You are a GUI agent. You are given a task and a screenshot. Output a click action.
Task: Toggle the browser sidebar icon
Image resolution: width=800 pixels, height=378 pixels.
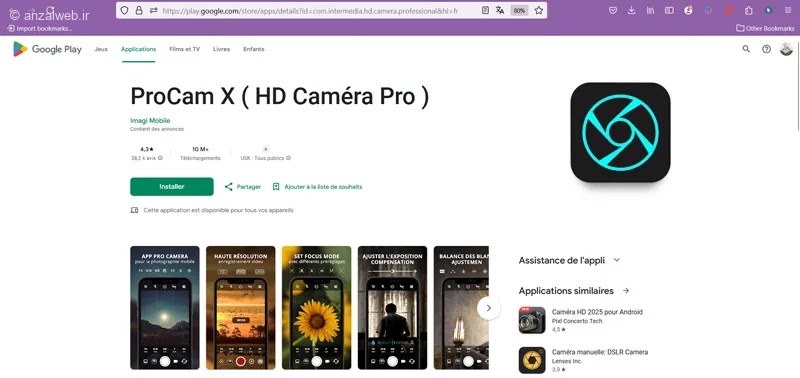(669, 10)
